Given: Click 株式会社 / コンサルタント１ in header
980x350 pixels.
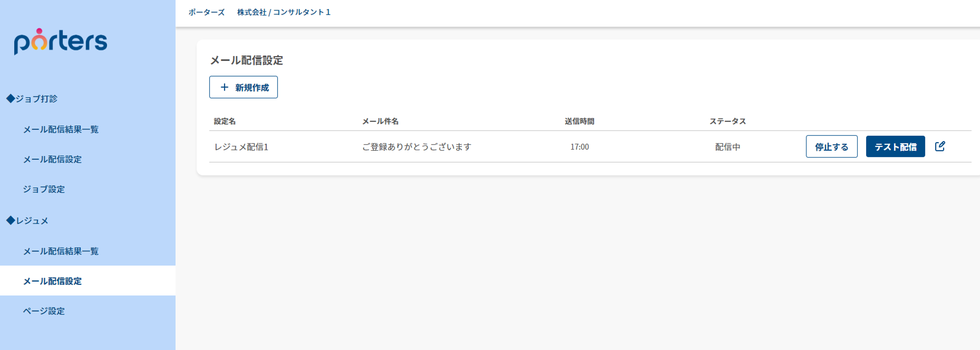Looking at the screenshot, I should pos(284,12).
